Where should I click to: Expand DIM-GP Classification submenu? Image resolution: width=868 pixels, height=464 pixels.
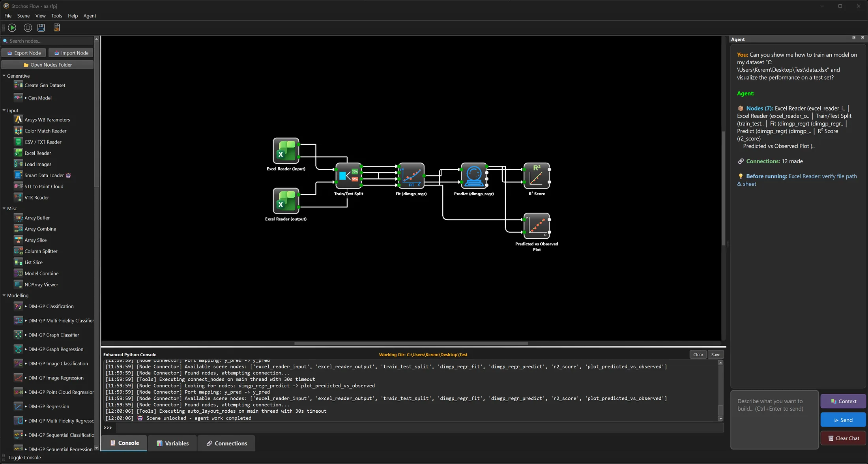coord(26,306)
